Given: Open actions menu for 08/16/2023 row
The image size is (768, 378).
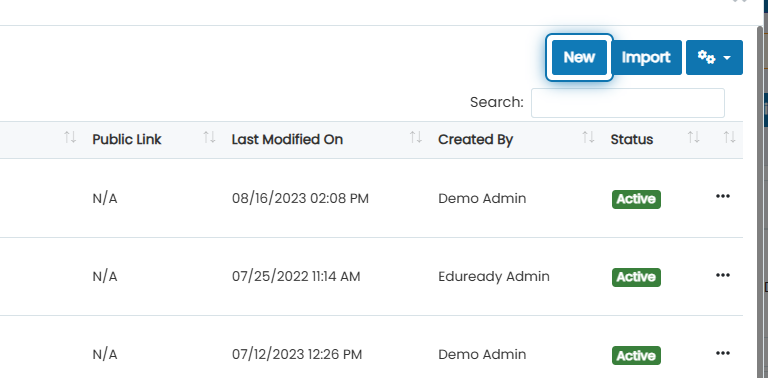Looking at the screenshot, I should pos(723,196).
